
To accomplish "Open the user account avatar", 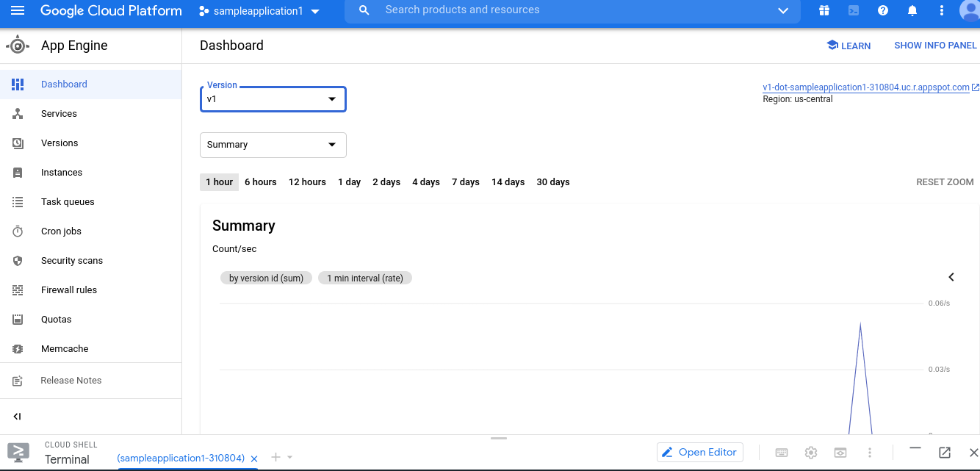I will 970,10.
